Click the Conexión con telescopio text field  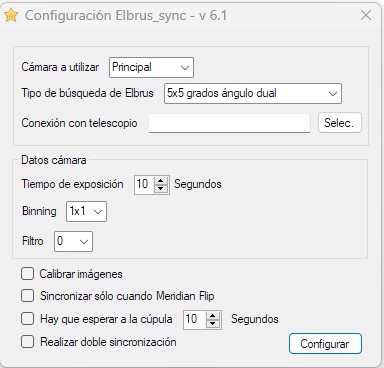[229, 123]
